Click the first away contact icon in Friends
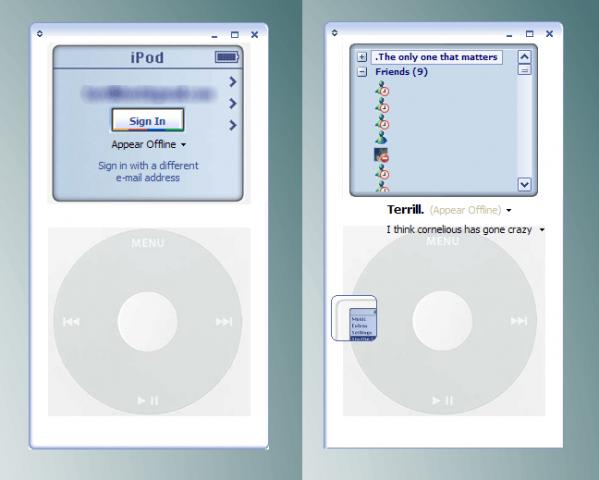 pyautogui.click(x=382, y=88)
